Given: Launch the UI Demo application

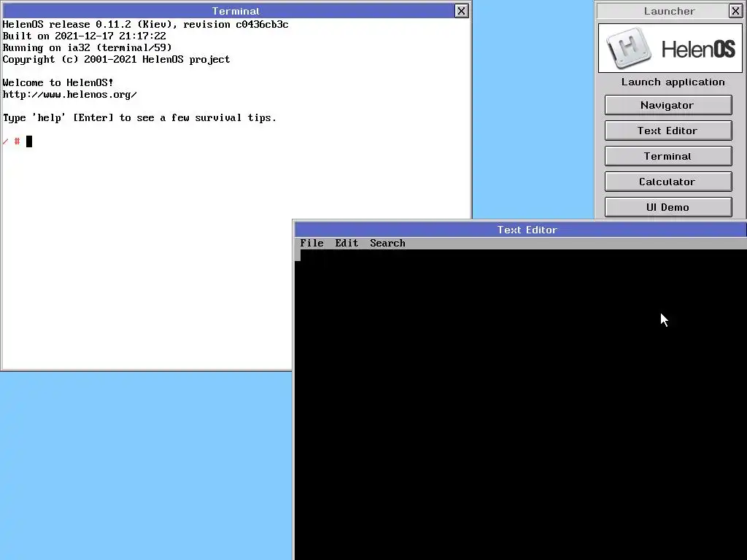Looking at the screenshot, I should coord(668,207).
